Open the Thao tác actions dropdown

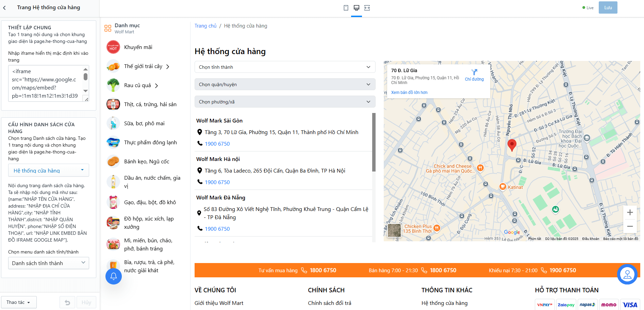(19, 302)
